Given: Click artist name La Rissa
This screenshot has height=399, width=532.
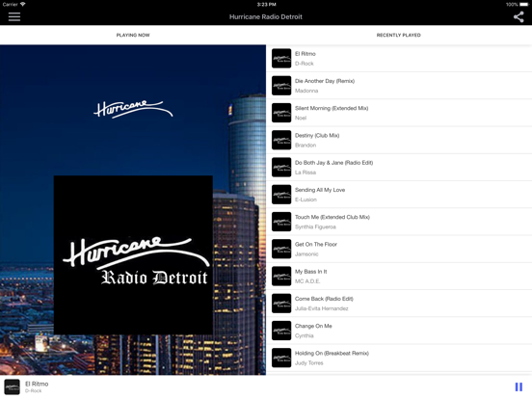Looking at the screenshot, I should [306, 173].
